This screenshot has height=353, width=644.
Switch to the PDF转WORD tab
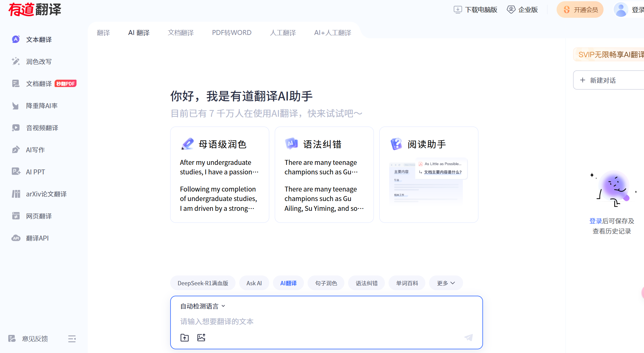(232, 32)
